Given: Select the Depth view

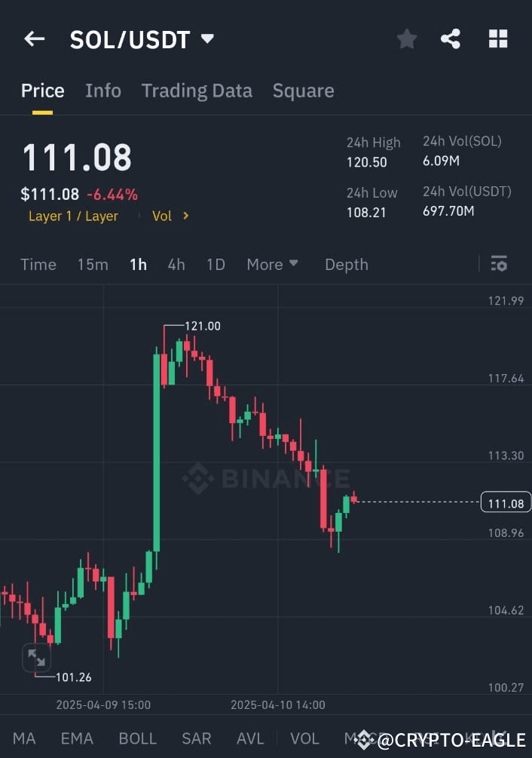Looking at the screenshot, I should click(346, 264).
